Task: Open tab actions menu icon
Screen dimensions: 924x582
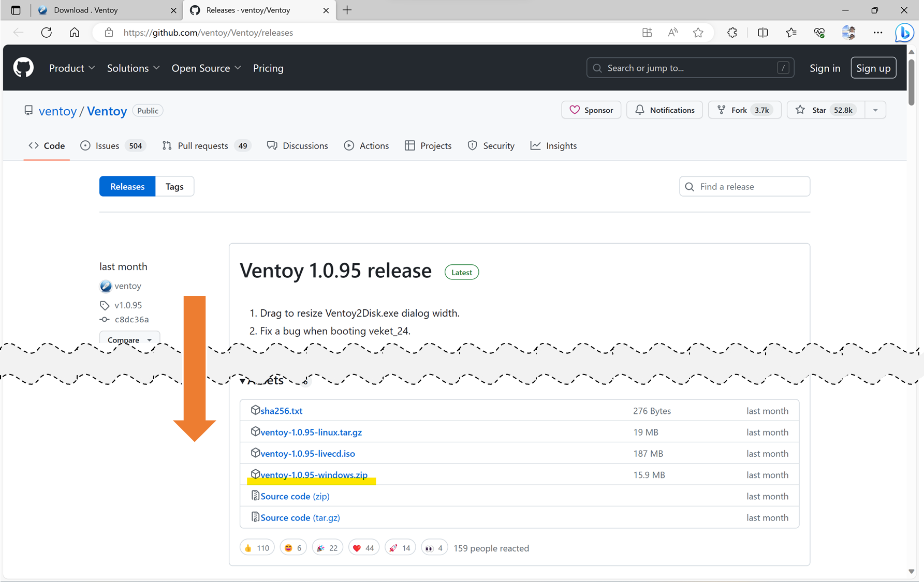Action: point(16,10)
